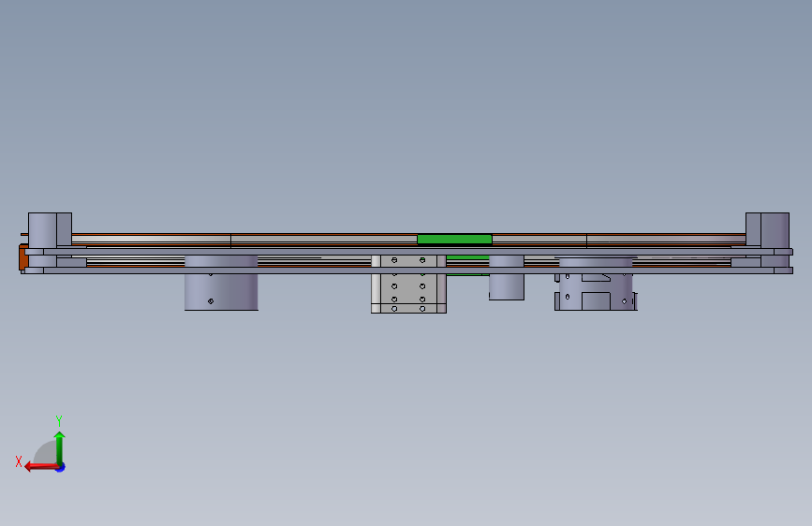Select the central gray mounting block with bolt holes
The image size is (812, 526).
(408, 284)
